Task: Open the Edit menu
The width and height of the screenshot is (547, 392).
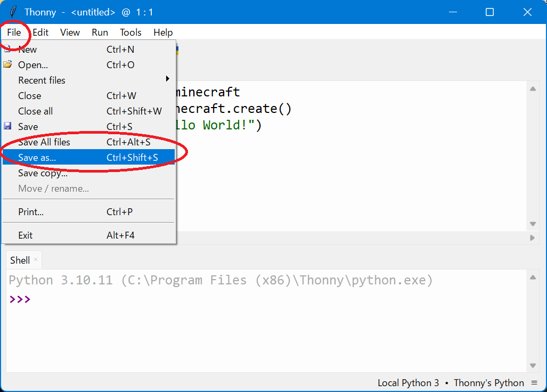Action: 40,32
